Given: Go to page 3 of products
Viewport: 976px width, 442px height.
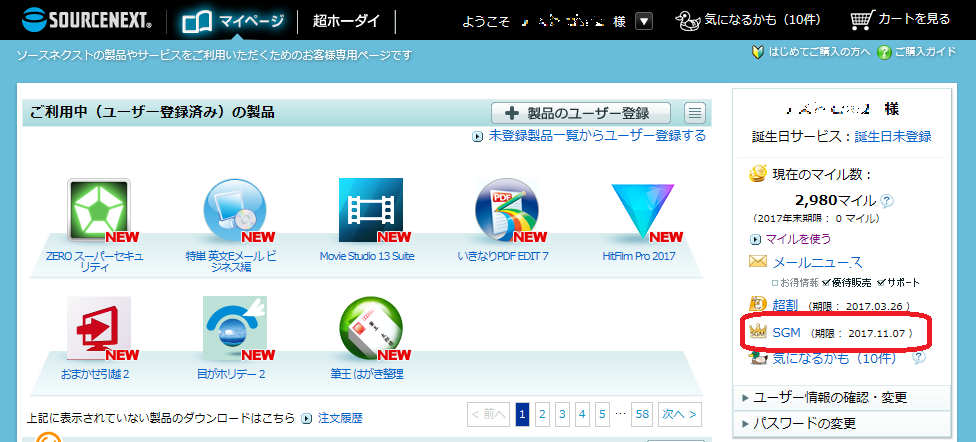Looking at the screenshot, I should 563,414.
